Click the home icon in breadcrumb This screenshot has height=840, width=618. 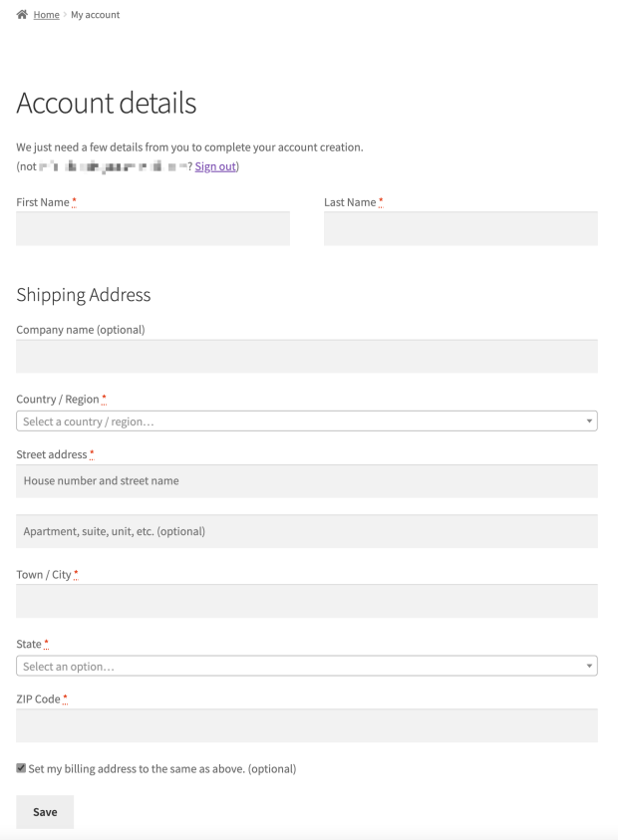tap(22, 14)
